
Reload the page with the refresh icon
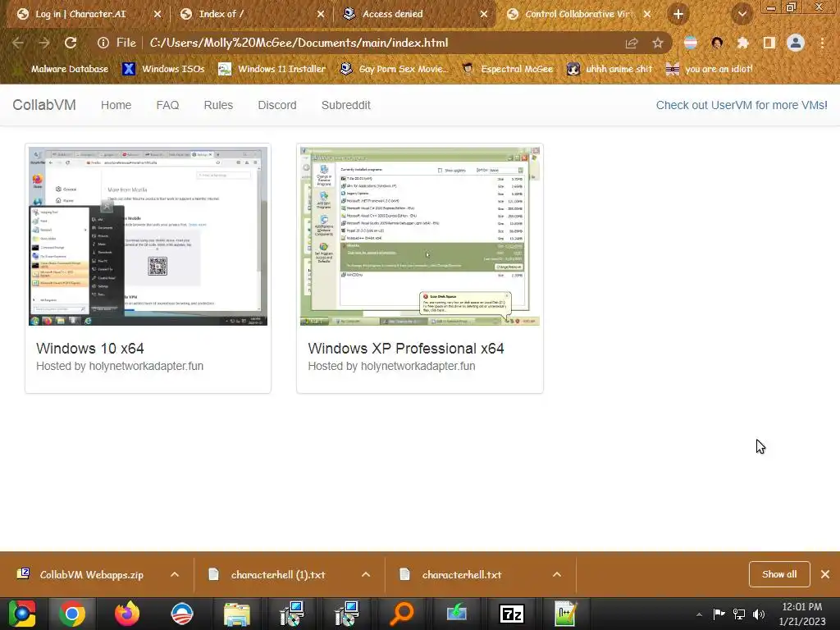pyautogui.click(x=71, y=43)
